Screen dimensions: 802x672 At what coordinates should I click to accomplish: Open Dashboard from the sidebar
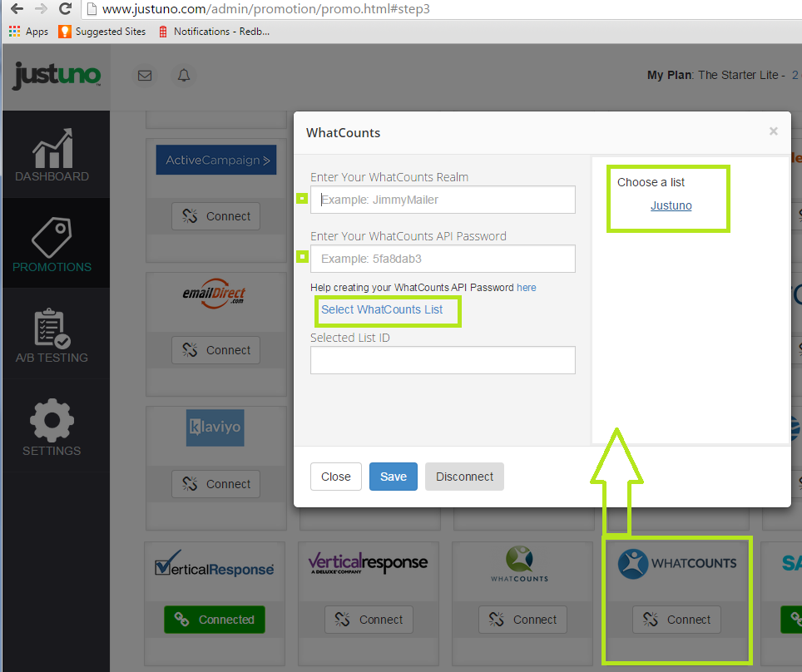[x=52, y=156]
